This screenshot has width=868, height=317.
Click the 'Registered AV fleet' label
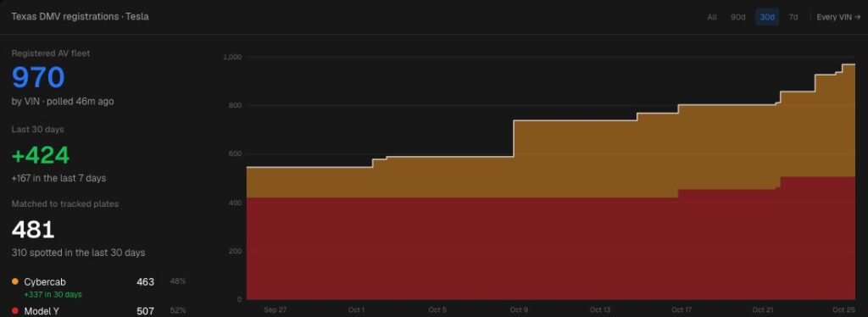[x=51, y=53]
